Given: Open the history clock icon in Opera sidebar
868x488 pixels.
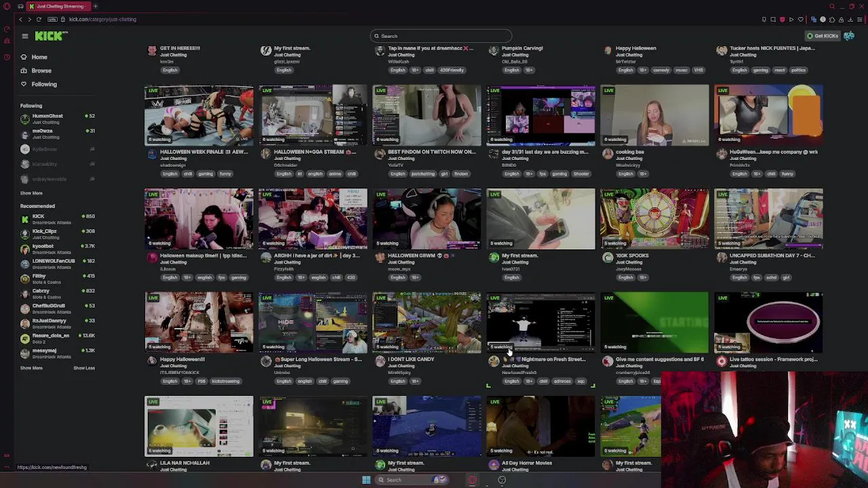Looking at the screenshot, I should point(7,57).
